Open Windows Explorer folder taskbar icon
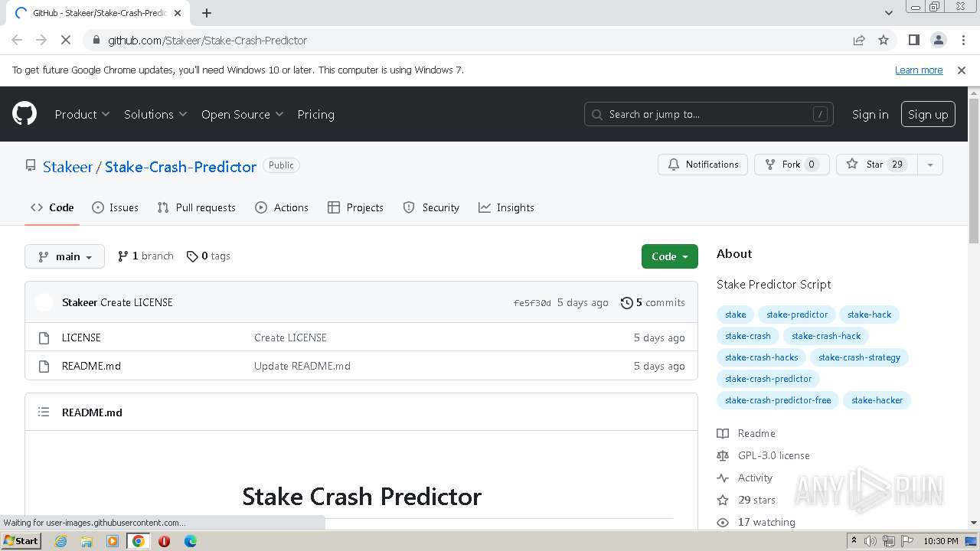Viewport: 980px width, 551px height. [87, 541]
